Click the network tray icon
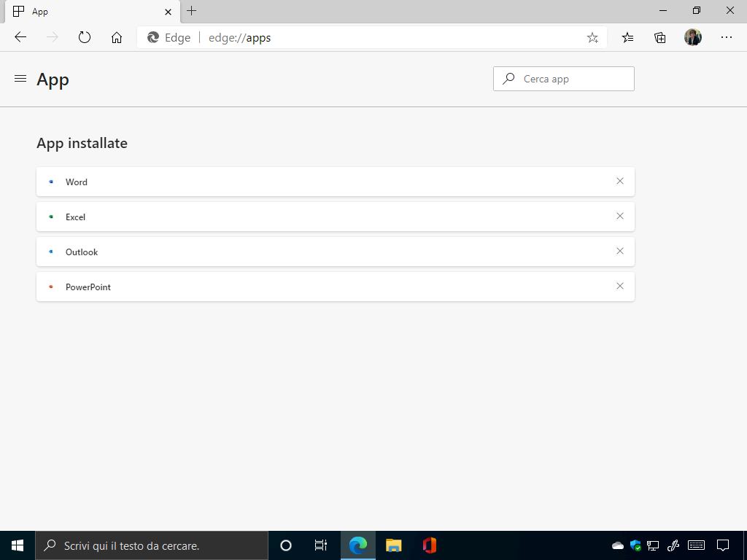Image resolution: width=747 pixels, height=560 pixels. 653,545
